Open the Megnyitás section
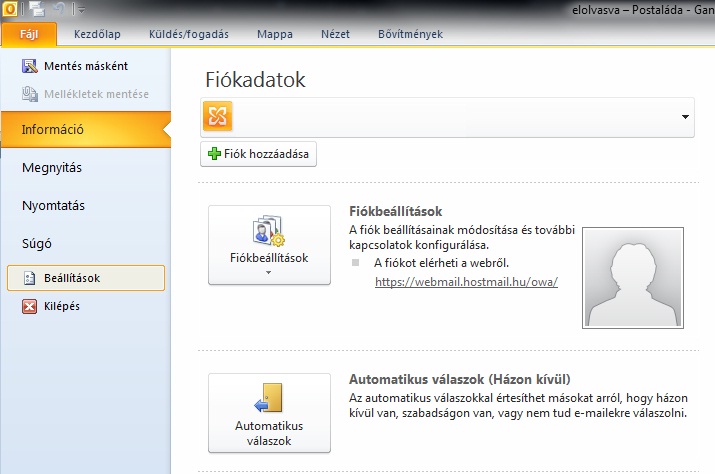This screenshot has width=715, height=474. coord(52,167)
